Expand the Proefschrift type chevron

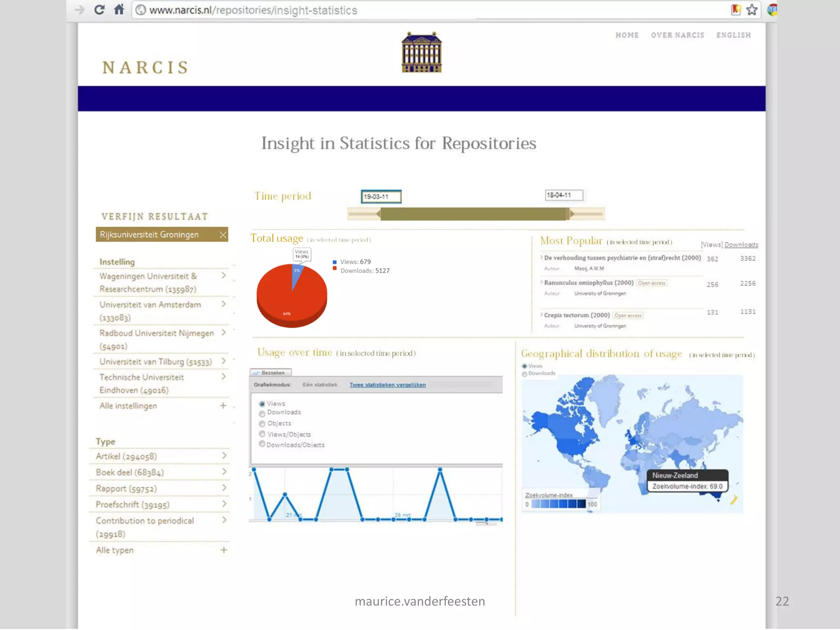tap(224, 504)
